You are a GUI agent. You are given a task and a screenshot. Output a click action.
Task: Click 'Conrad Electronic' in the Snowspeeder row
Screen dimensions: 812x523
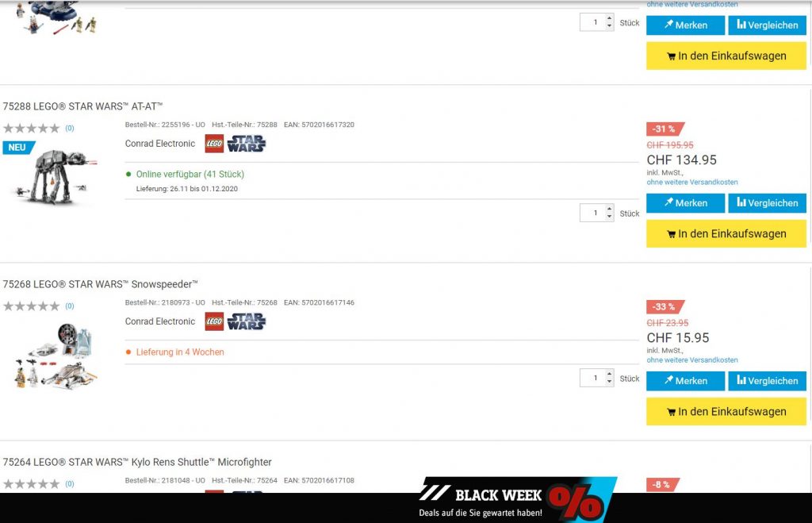click(160, 321)
